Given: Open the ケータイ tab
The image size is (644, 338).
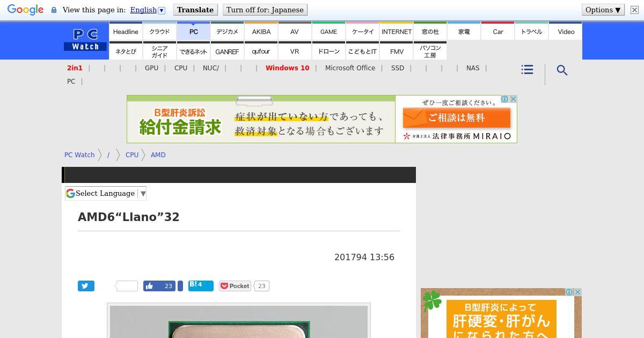Looking at the screenshot, I should 363,32.
